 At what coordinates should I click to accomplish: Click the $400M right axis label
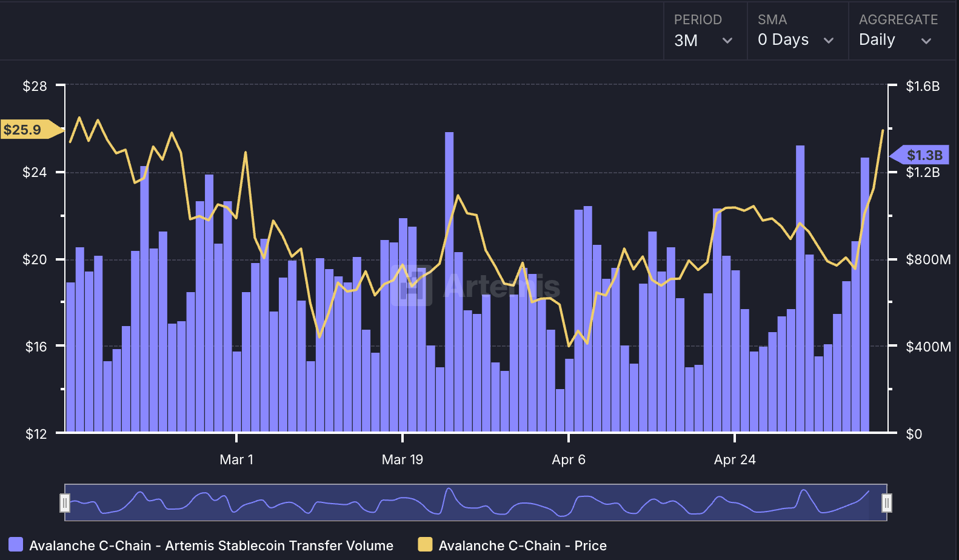[x=928, y=346]
